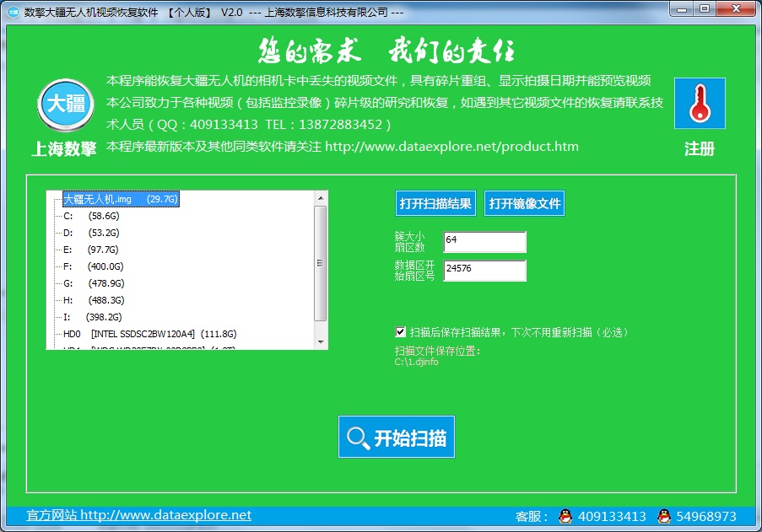Click the 打开镜像文件 button
762x532 pixels.
click(524, 203)
